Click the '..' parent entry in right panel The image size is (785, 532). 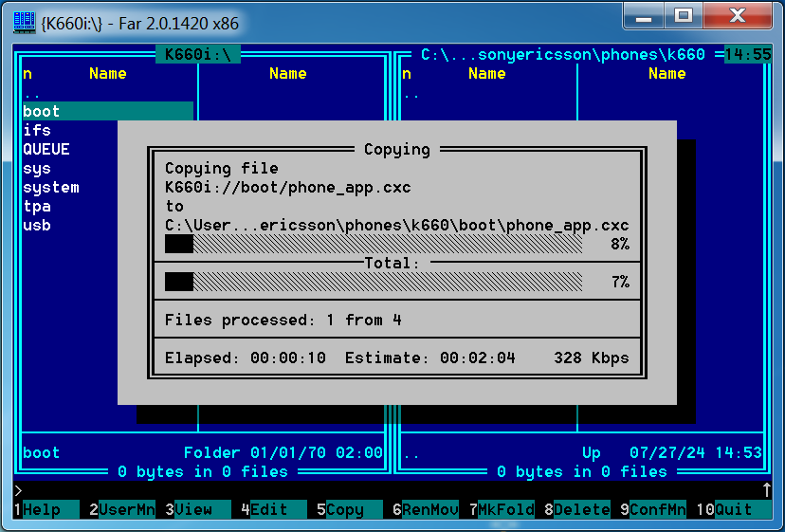[x=411, y=94]
